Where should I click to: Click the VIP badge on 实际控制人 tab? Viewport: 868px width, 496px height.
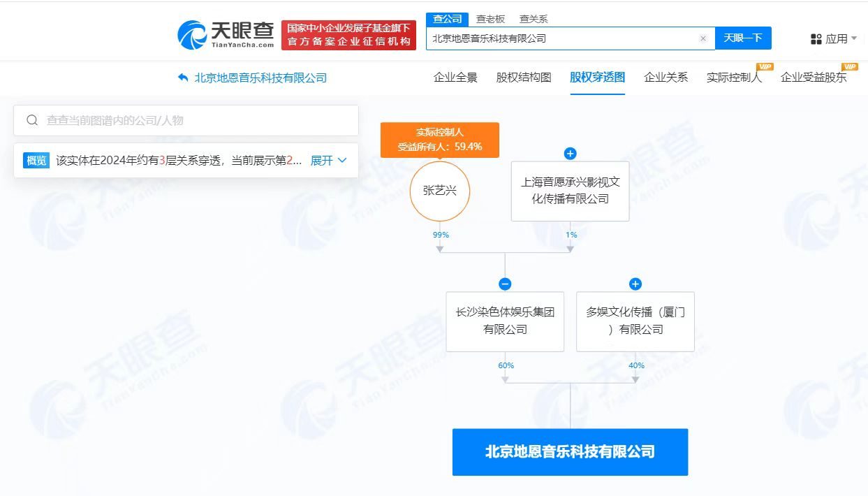(x=765, y=68)
